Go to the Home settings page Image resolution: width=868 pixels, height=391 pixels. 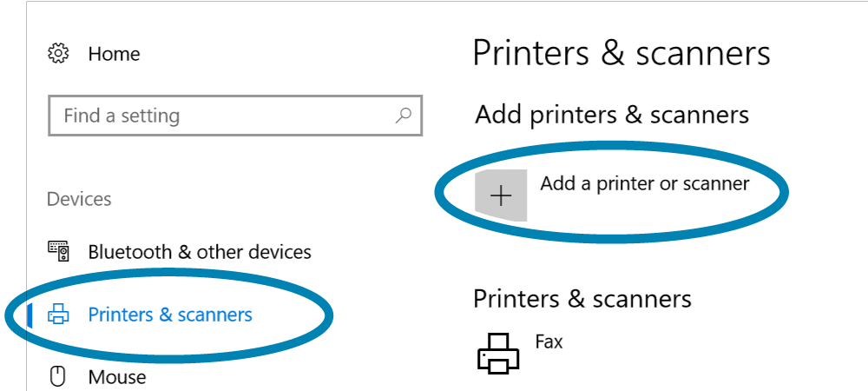(114, 54)
